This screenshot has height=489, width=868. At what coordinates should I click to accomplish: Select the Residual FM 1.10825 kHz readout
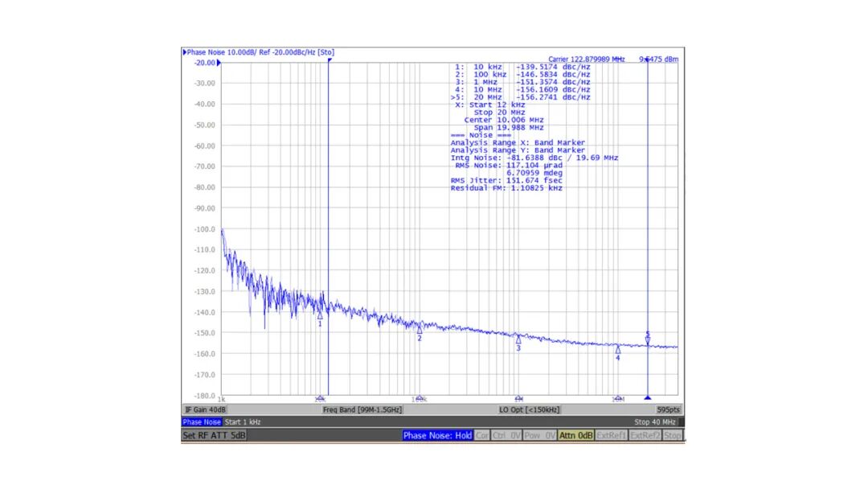pos(506,188)
